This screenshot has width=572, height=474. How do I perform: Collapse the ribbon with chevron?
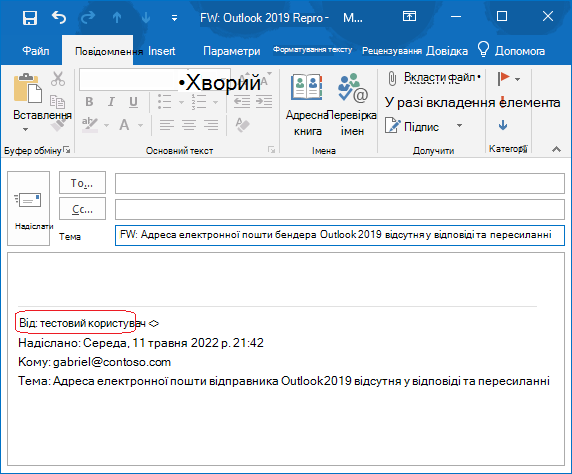point(556,149)
